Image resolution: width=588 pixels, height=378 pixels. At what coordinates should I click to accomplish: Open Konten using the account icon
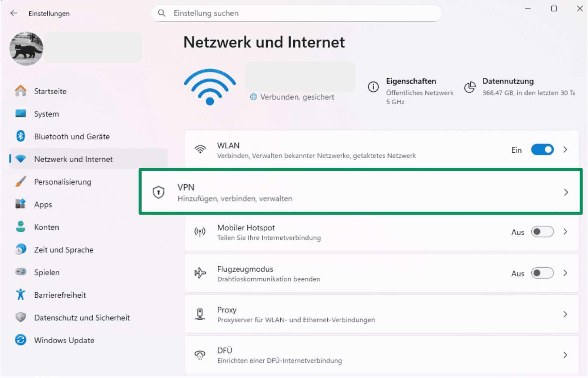[21, 227]
